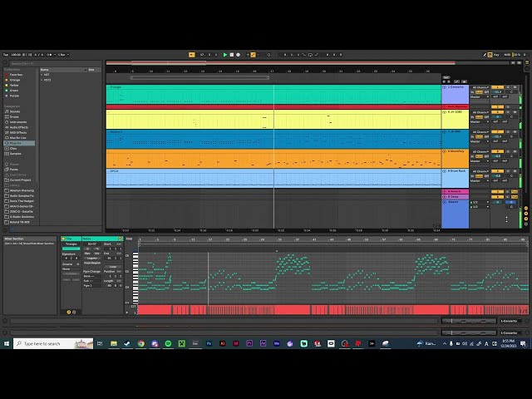Toggle the MIDI arrangement overdub plus button

pos(248,55)
